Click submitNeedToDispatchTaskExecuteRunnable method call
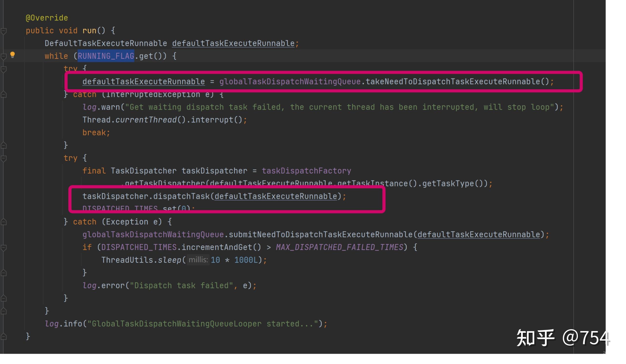This screenshot has height=364, width=626. tap(321, 234)
